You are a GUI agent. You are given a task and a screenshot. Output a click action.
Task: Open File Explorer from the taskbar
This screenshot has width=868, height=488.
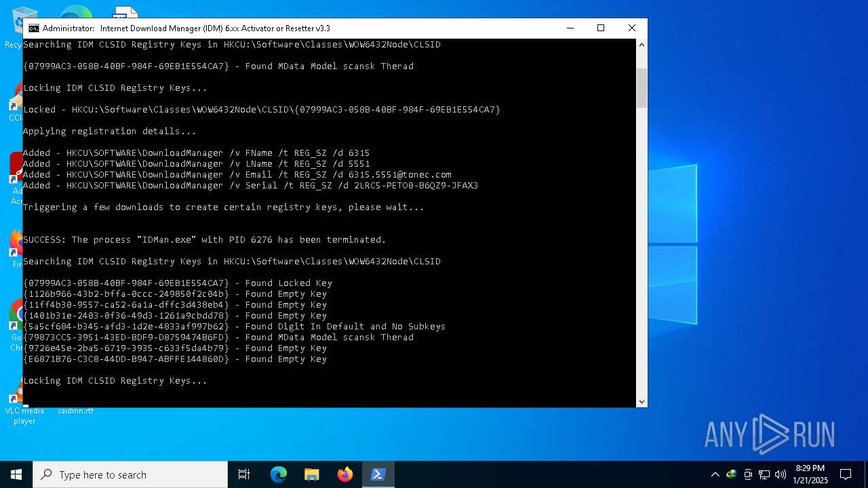(x=312, y=474)
